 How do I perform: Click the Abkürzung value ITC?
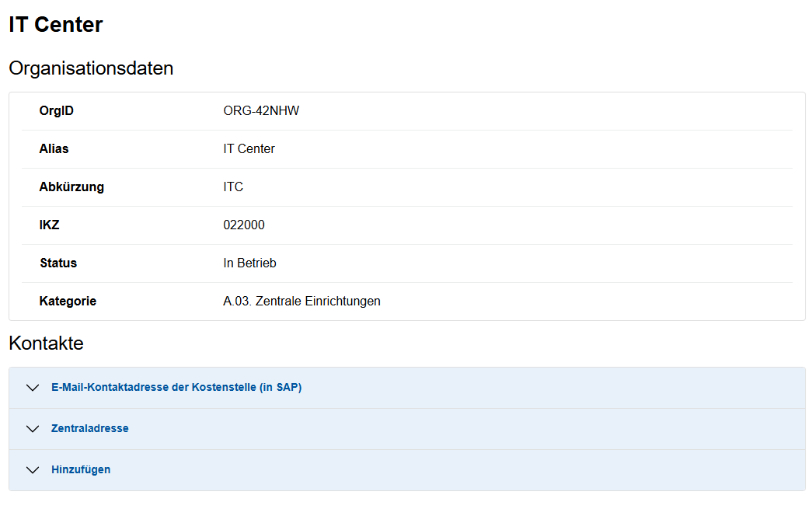[233, 187]
